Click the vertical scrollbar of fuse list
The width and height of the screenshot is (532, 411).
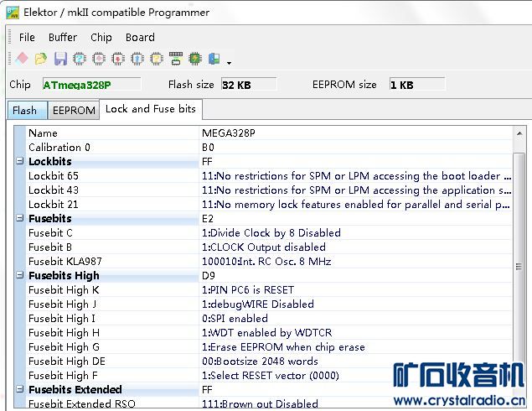click(520, 268)
